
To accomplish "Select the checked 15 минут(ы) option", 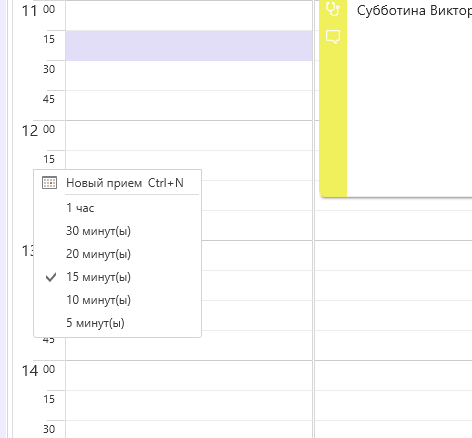I will (117, 277).
